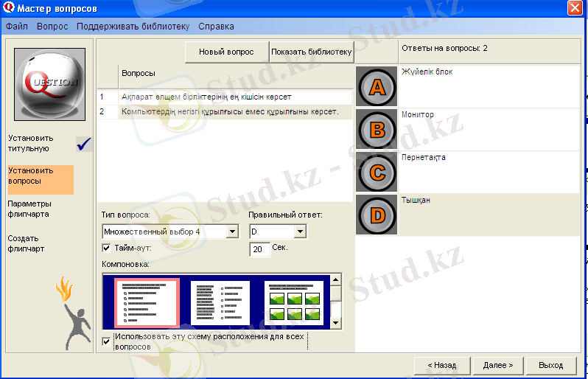The height and width of the screenshot is (379, 588).
Task: Expand the Правильный ответ dropdown
Action: 299,232
